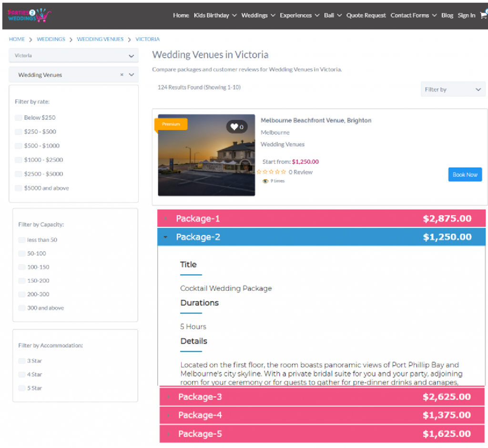Viewport: 488px width, 448px height.
Task: Click the heart favorite icon on venue photo
Action: [x=237, y=127]
